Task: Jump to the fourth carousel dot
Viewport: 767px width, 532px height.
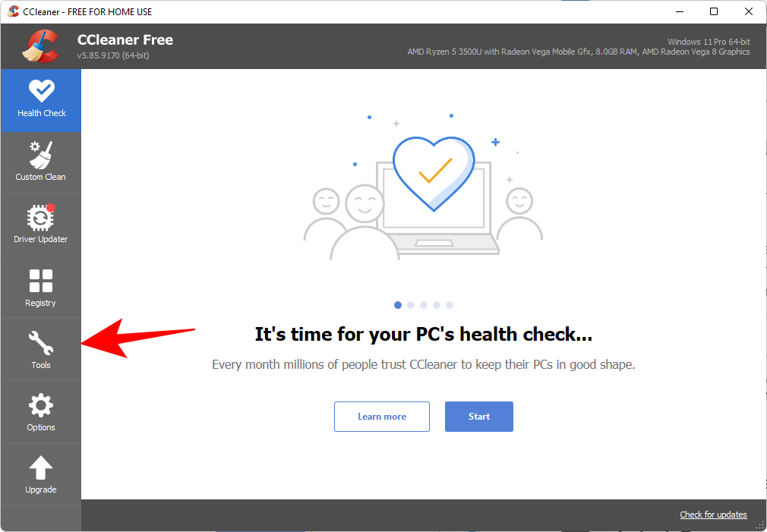Action: click(437, 305)
